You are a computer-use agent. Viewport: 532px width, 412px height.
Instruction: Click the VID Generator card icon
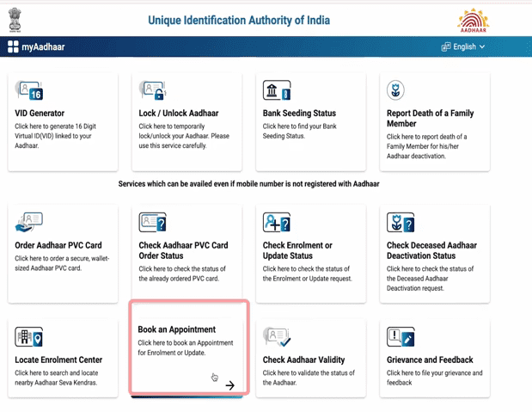pyautogui.click(x=29, y=90)
